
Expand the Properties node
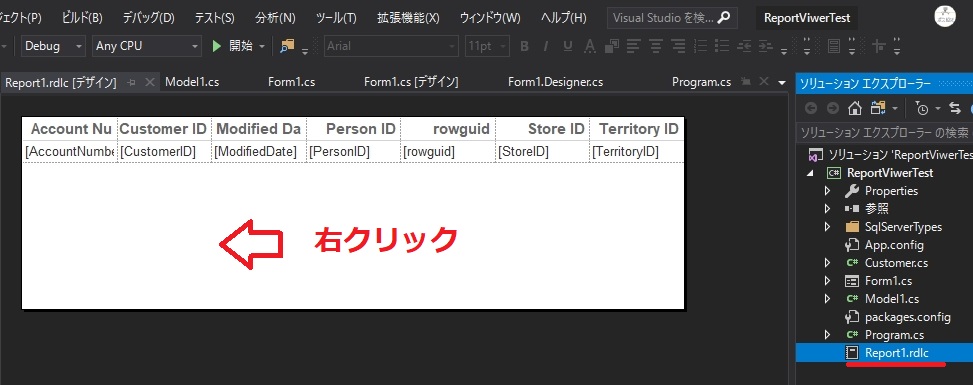pos(827,191)
